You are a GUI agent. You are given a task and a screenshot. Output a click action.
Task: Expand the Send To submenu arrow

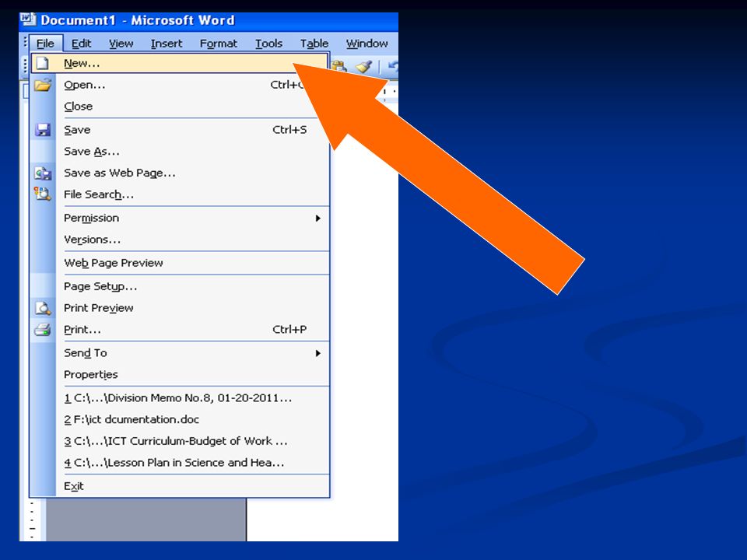pos(317,353)
